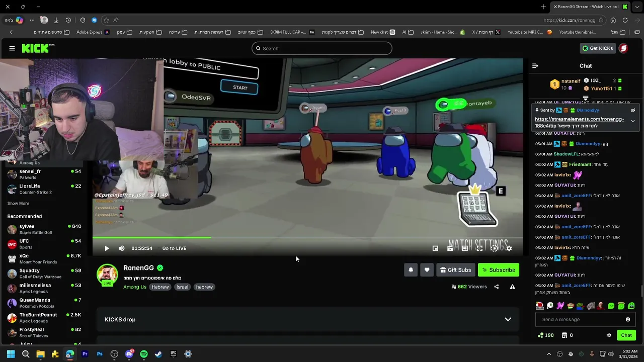Image resolution: width=644 pixels, height=362 pixels.
Task: Show hidden system tray icons
Action: point(549,354)
